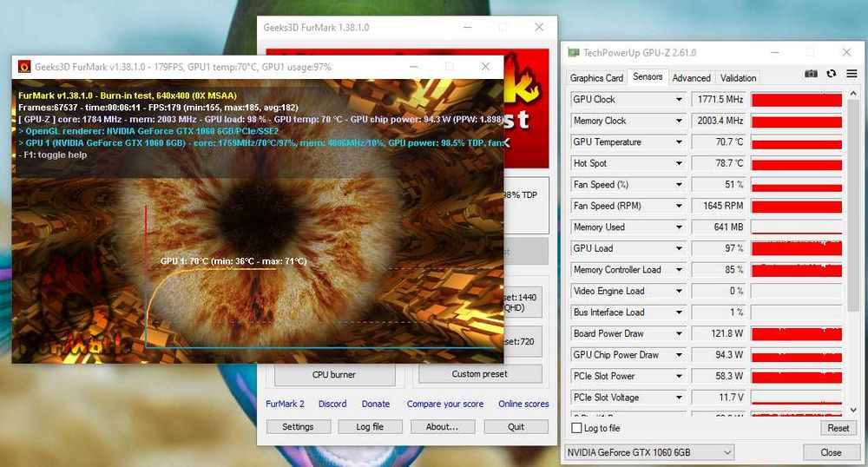This screenshot has width=868, height=467.
Task: Open the About... dialog button
Action: pyautogui.click(x=442, y=426)
